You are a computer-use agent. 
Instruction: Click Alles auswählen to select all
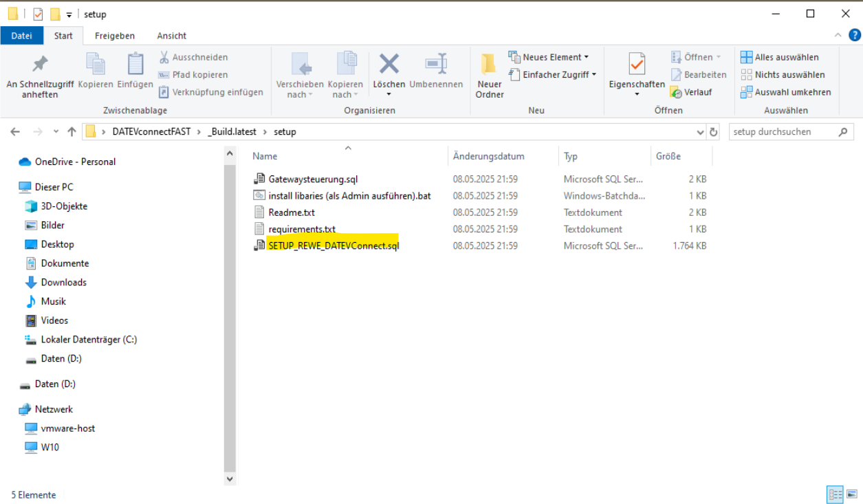coord(780,57)
